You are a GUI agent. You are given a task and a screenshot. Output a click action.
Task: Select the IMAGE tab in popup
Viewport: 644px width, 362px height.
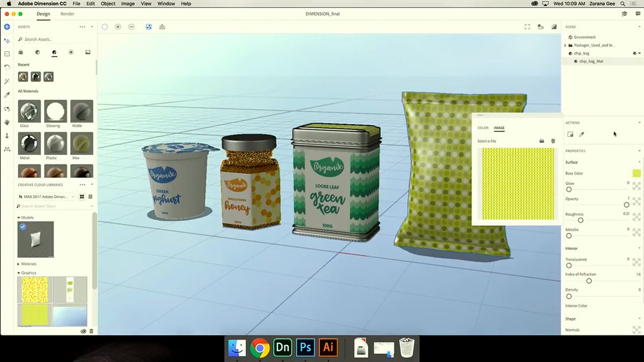click(x=499, y=128)
